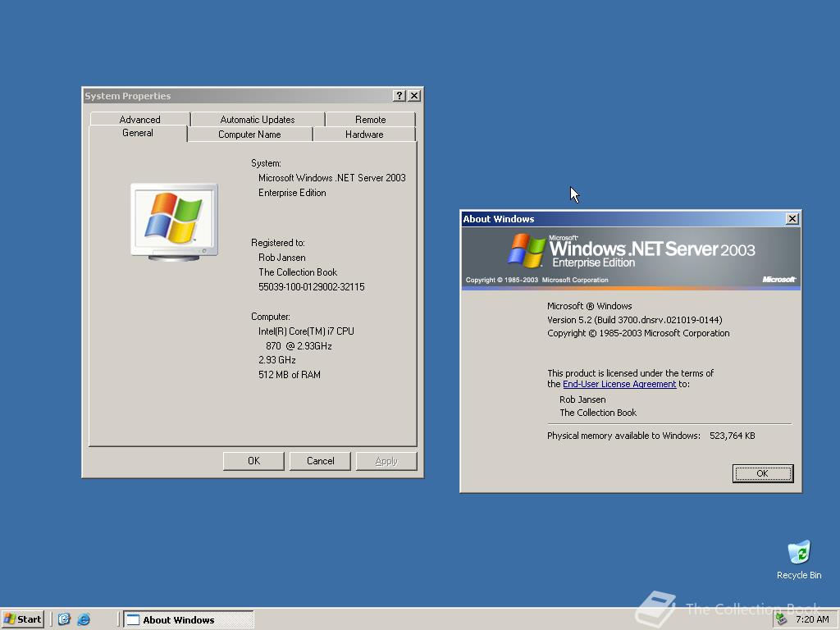Open the End-User License Agreement link
This screenshot has width=840, height=630.
619,384
